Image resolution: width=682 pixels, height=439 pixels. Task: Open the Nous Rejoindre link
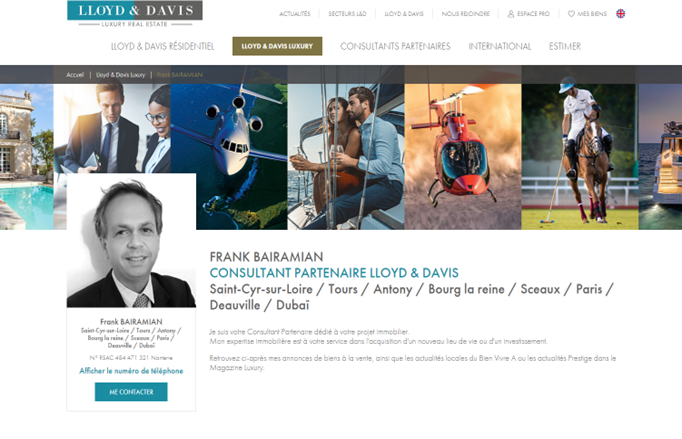pyautogui.click(x=465, y=14)
